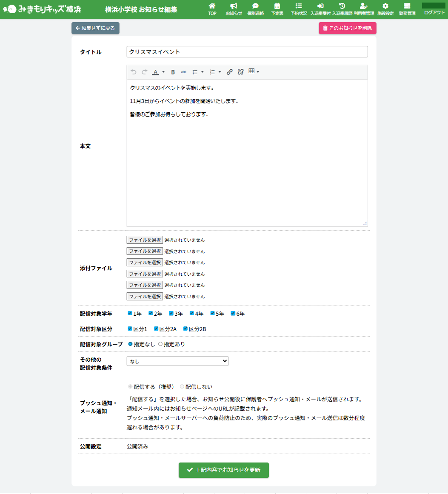
Task: Insert a link using the chain icon
Action: point(230,72)
